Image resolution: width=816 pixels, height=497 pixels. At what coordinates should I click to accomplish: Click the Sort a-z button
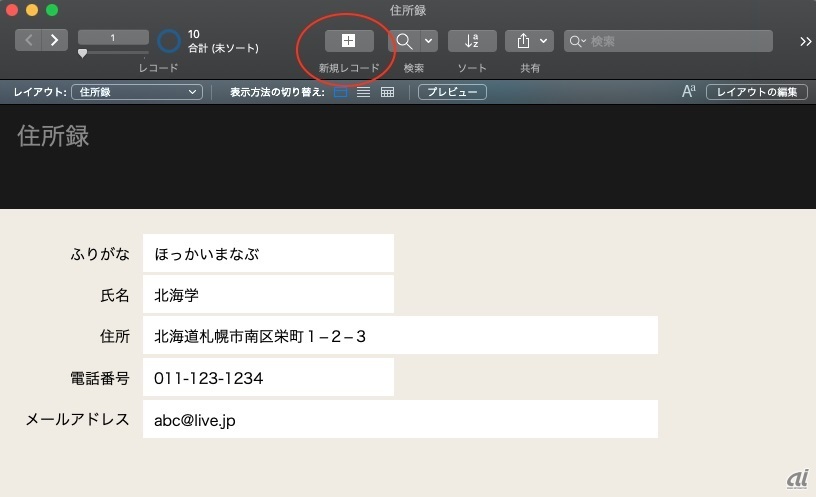pyautogui.click(x=472, y=41)
